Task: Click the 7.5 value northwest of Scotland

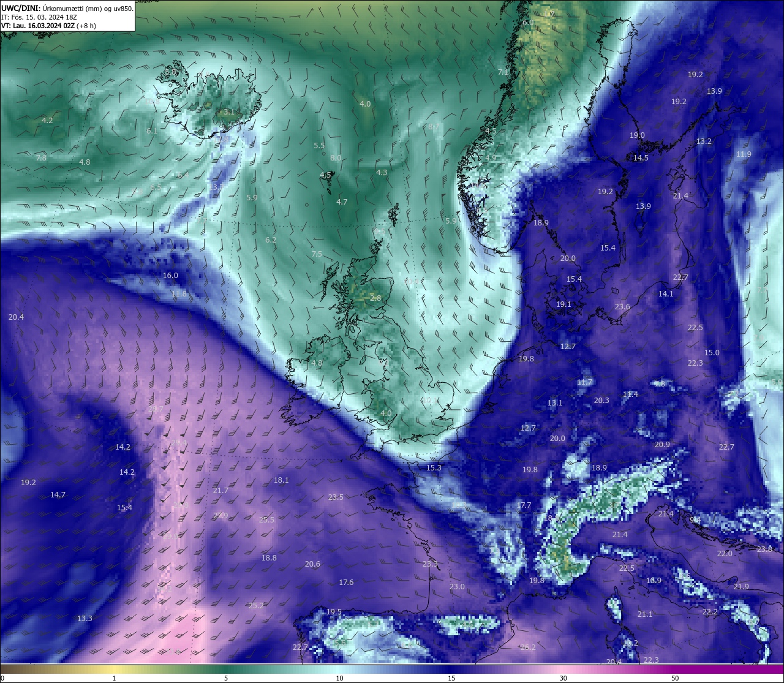Action: [x=317, y=254]
